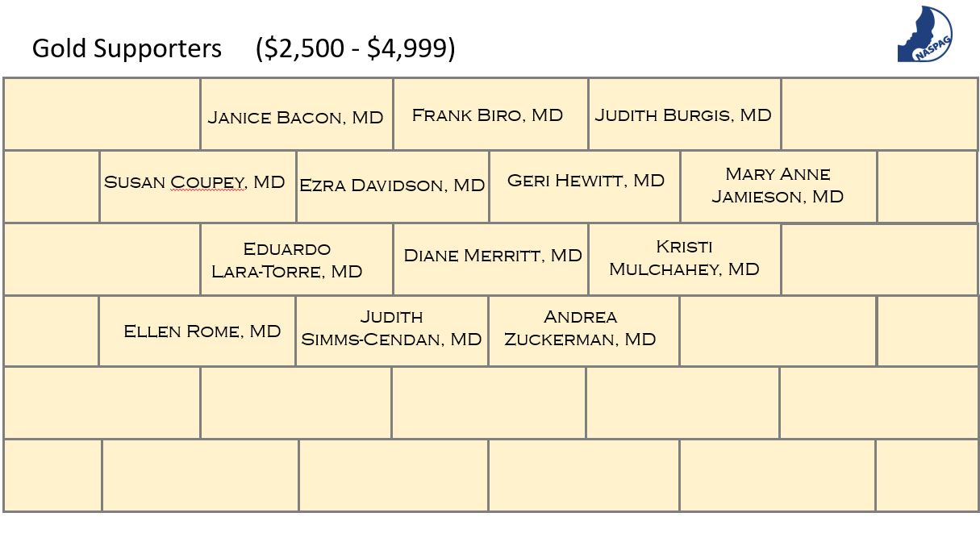This screenshot has height=546, width=980.
Task: Click the ($2,500 - $4,999) amount range text
Action: (356, 48)
